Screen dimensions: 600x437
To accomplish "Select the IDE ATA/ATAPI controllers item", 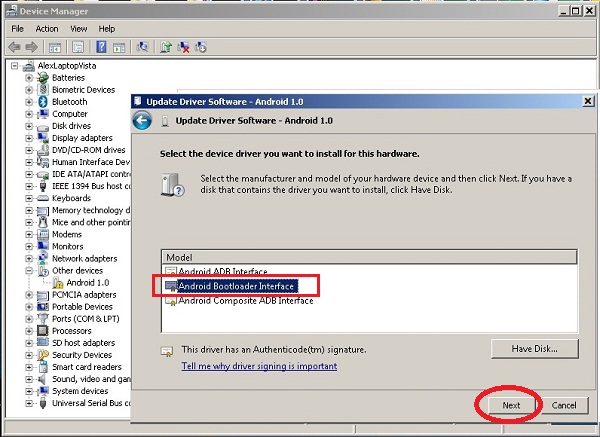I will tap(91, 174).
